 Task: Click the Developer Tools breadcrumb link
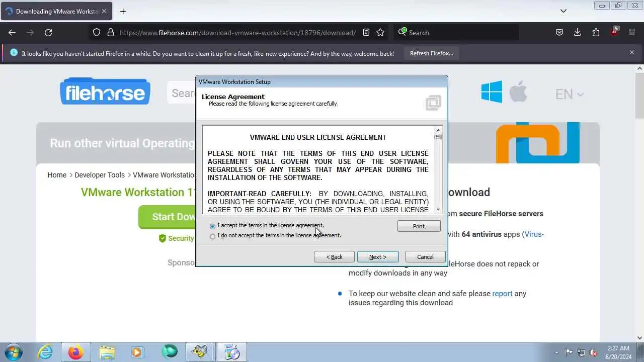pyautogui.click(x=100, y=175)
